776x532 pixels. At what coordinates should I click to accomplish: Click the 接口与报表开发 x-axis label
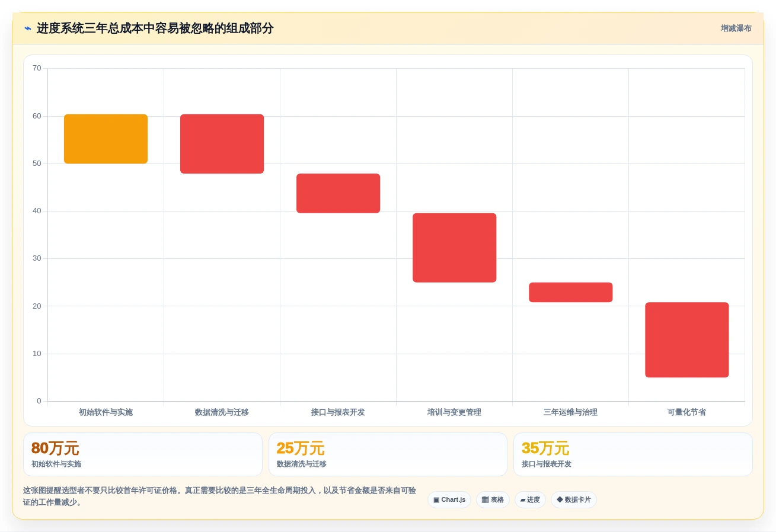click(x=338, y=412)
